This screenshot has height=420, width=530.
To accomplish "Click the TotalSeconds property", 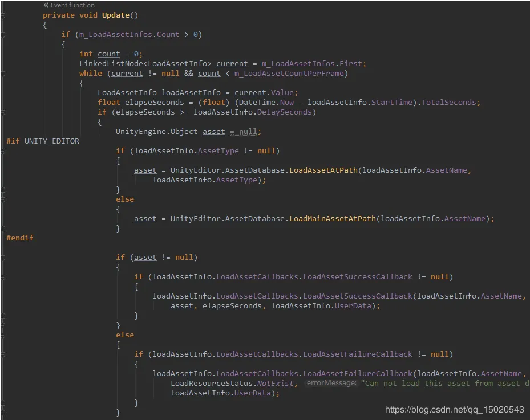I will (448, 103).
